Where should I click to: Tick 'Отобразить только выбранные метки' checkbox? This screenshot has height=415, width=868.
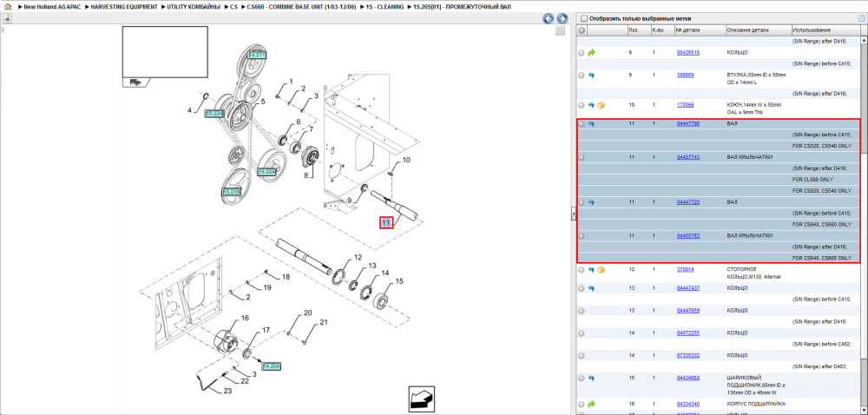pyautogui.click(x=583, y=18)
